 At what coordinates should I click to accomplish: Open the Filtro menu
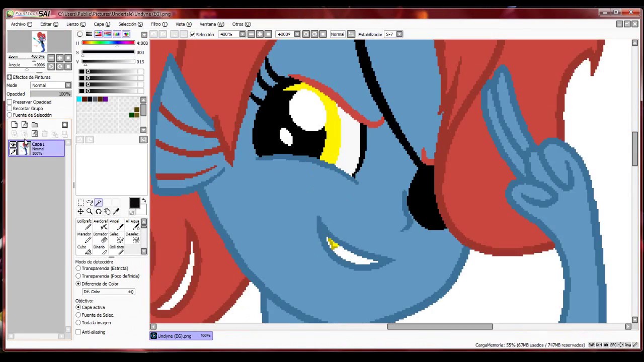pyautogui.click(x=159, y=24)
